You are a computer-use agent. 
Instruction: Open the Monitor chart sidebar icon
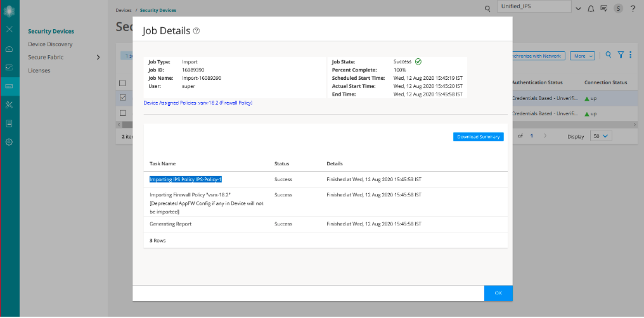pos(10,67)
